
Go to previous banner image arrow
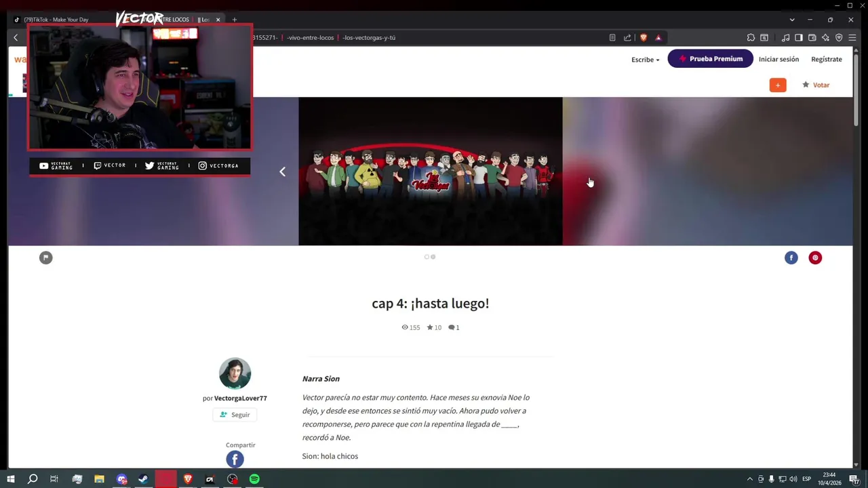(282, 172)
